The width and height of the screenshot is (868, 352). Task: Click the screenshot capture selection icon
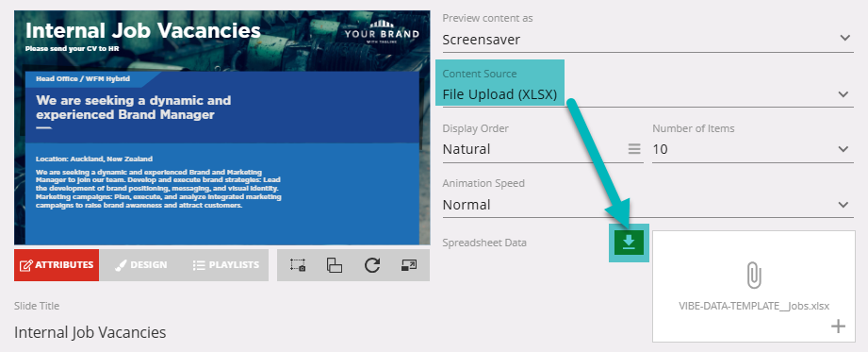click(x=298, y=265)
